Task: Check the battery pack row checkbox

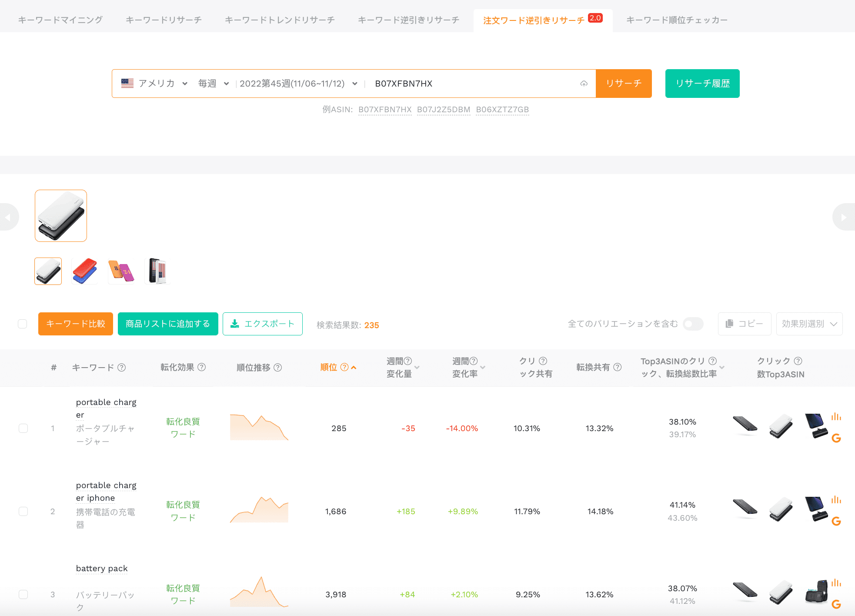Action: pos(23,594)
